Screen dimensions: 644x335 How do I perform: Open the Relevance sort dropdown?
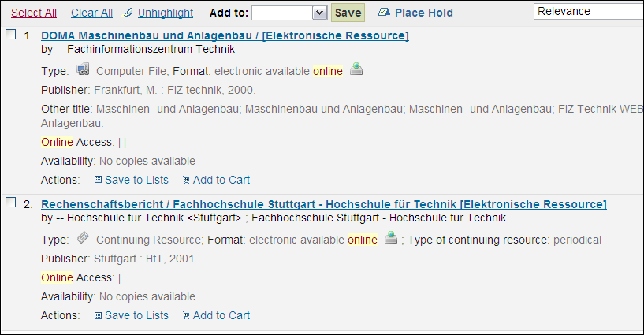click(588, 11)
